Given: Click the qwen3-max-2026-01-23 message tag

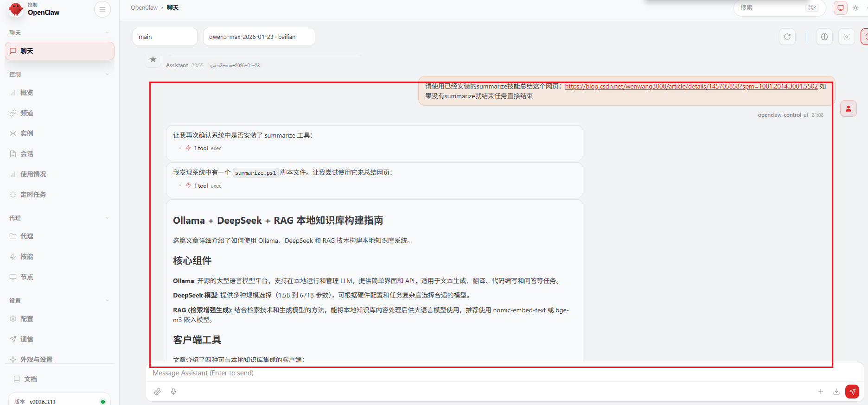Looking at the screenshot, I should [x=235, y=65].
